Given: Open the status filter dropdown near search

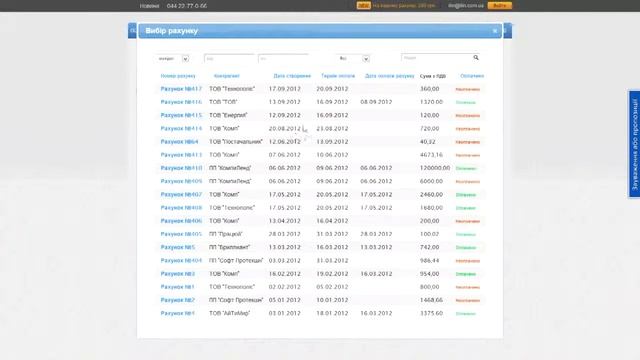Looking at the screenshot, I should [366, 59].
